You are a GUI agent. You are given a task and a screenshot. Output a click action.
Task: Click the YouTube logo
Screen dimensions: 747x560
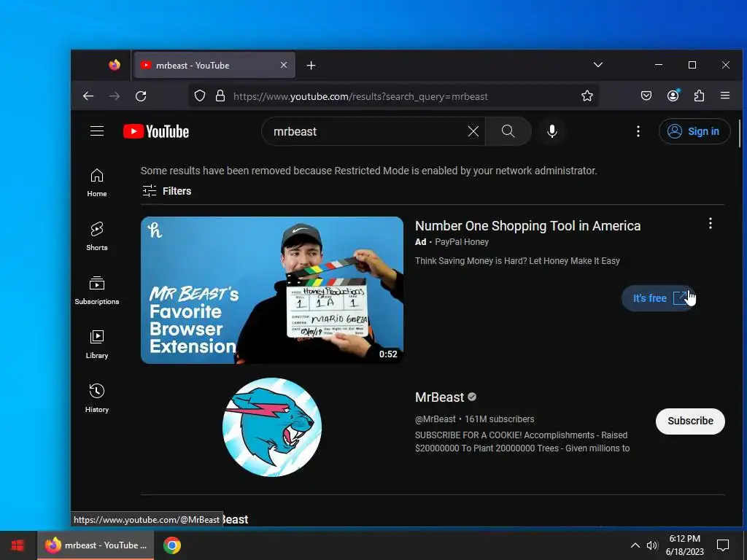(x=156, y=131)
